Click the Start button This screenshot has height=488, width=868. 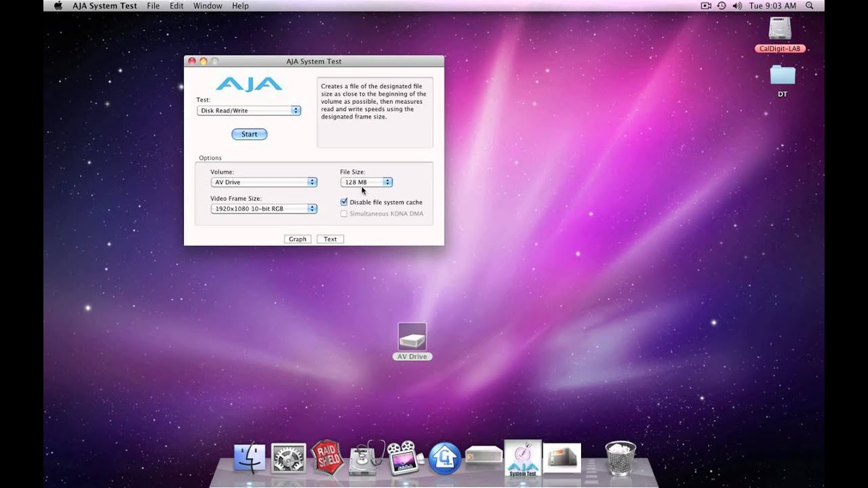coord(250,134)
